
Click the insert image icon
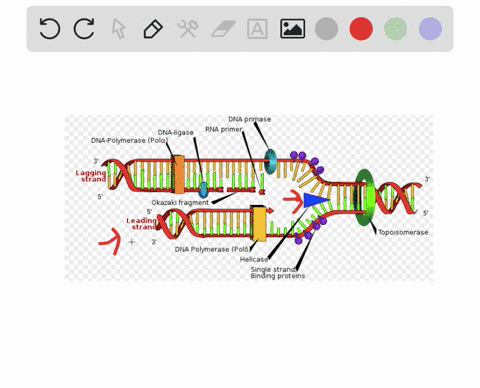292,29
